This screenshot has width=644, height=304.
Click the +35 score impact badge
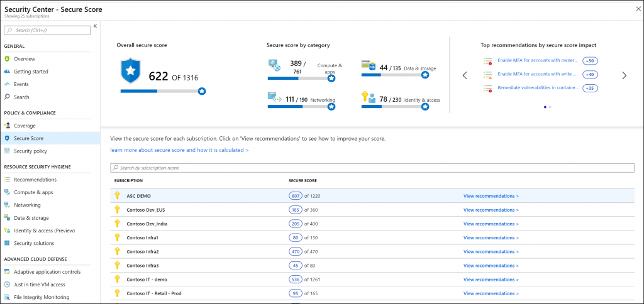[590, 88]
